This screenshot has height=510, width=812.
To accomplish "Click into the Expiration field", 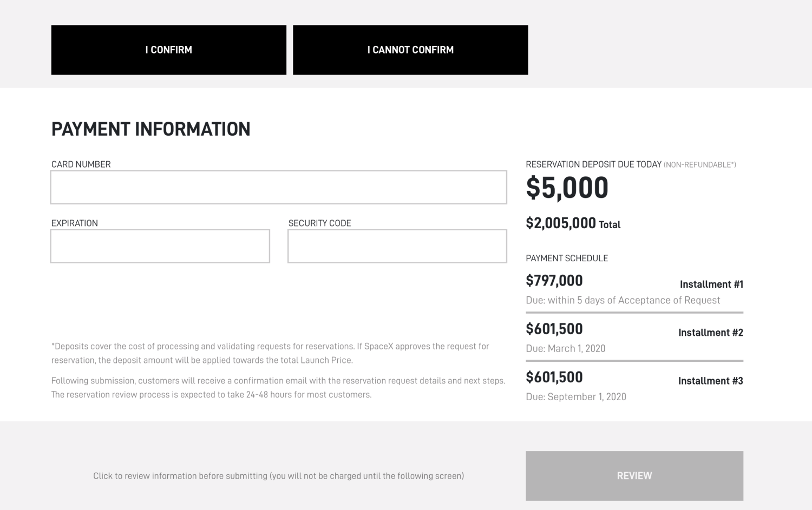I will point(160,246).
